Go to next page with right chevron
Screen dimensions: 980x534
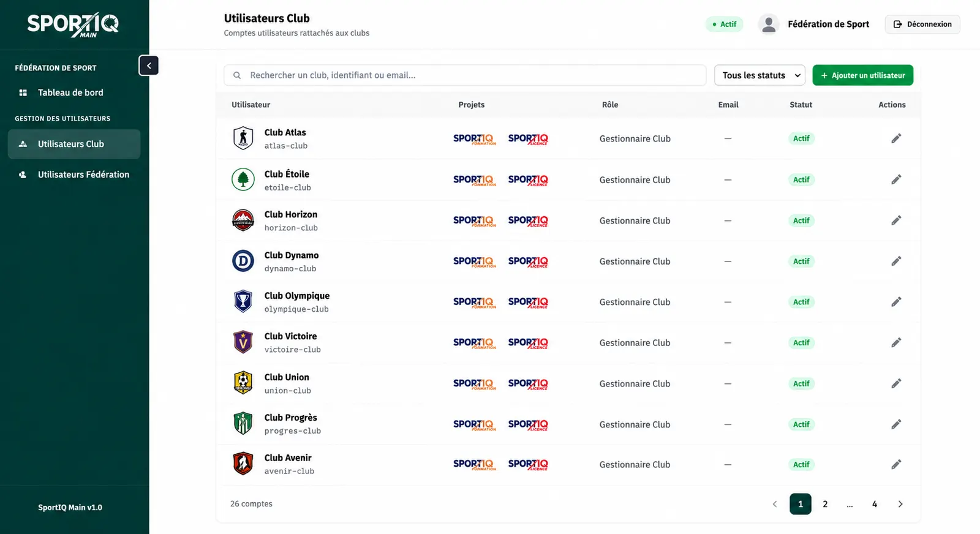click(x=900, y=504)
